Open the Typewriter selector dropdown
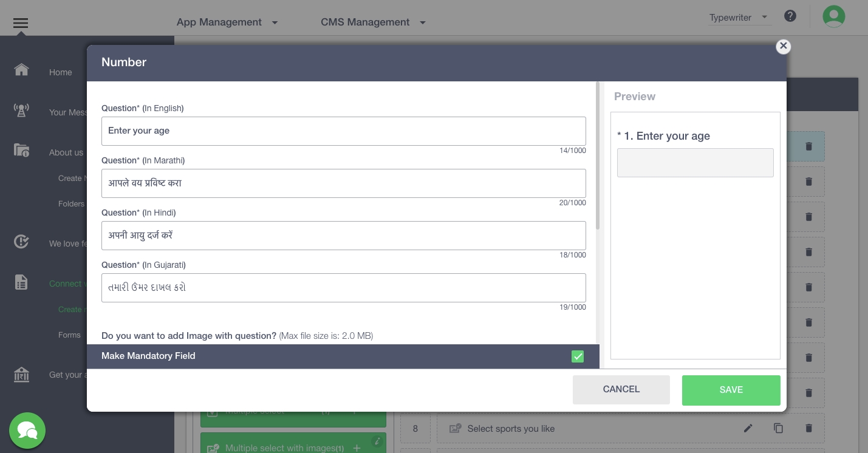868x453 pixels. [x=739, y=18]
